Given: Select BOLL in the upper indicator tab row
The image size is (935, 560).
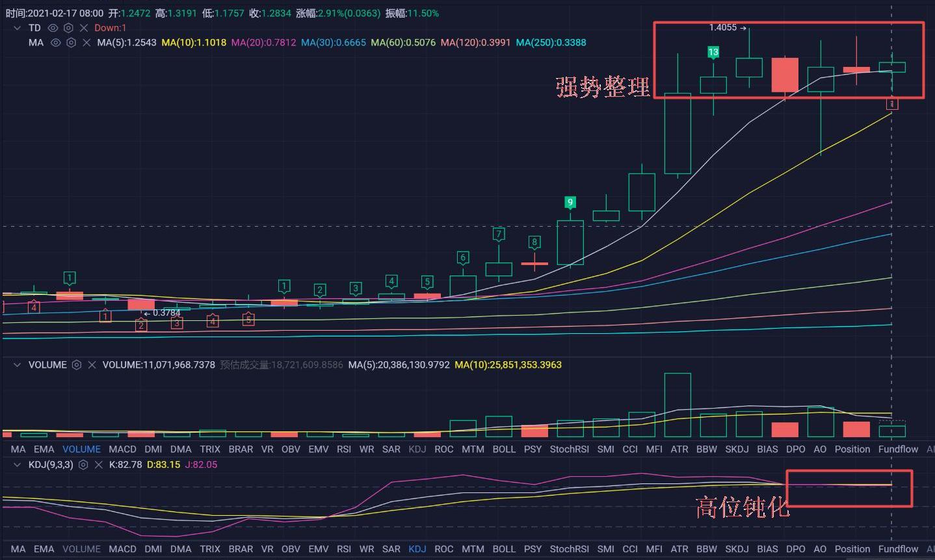Looking at the screenshot, I should coord(504,449).
